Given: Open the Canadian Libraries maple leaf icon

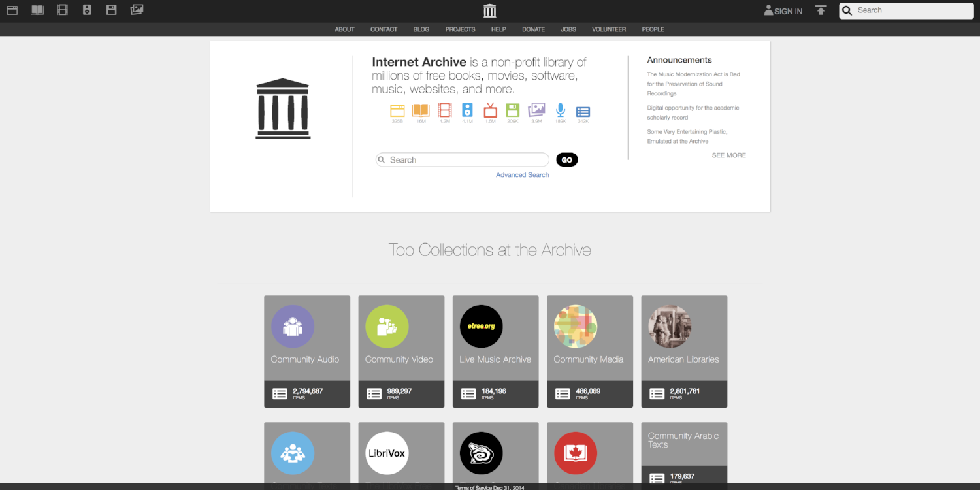Looking at the screenshot, I should click(x=576, y=453).
